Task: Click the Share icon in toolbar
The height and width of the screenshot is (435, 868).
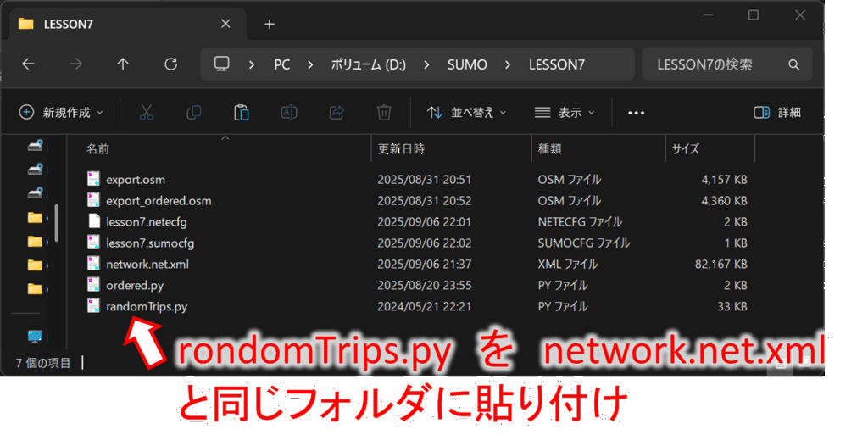Action: 337,112
